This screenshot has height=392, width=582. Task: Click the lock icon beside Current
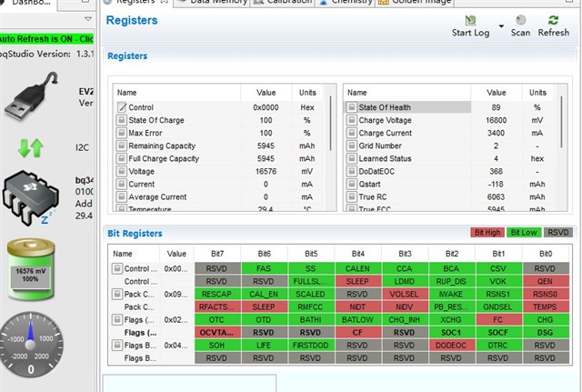click(121, 184)
